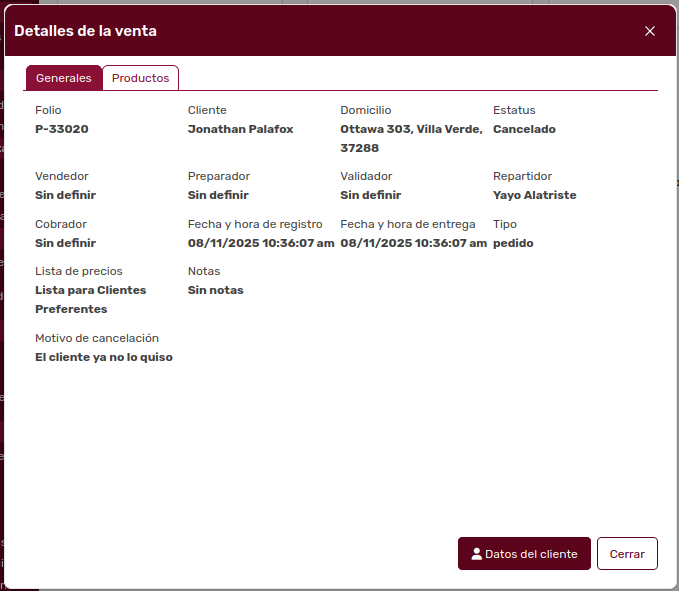Screen dimensions: 679x591
Task: Select the Generales tab
Action: pyautogui.click(x=64, y=78)
